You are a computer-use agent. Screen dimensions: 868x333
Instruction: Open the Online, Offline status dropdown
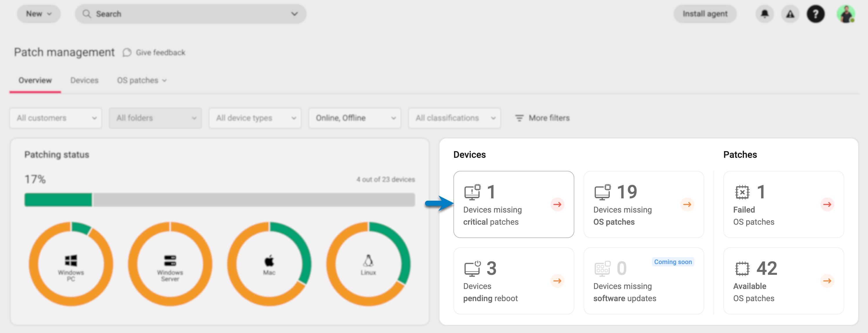(355, 118)
